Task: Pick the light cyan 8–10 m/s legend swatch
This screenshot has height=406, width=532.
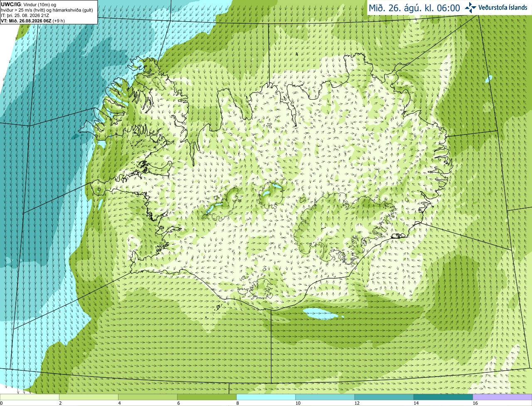Action: (266, 397)
